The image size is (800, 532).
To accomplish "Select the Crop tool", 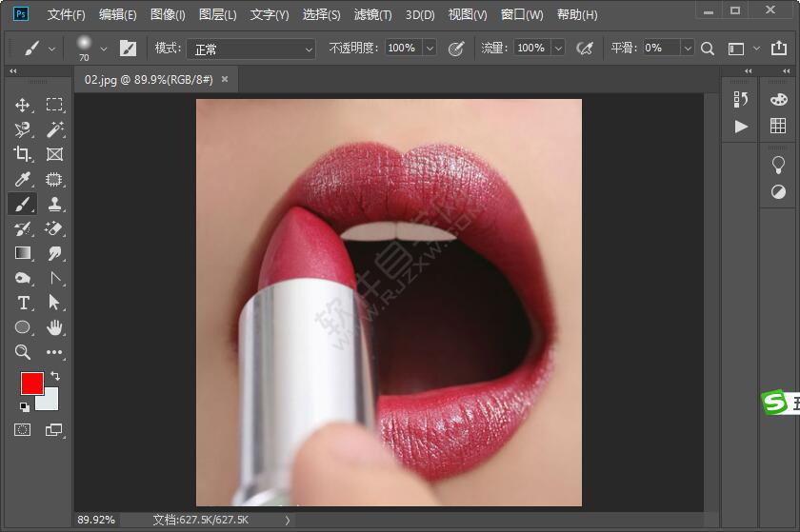I will [22, 154].
